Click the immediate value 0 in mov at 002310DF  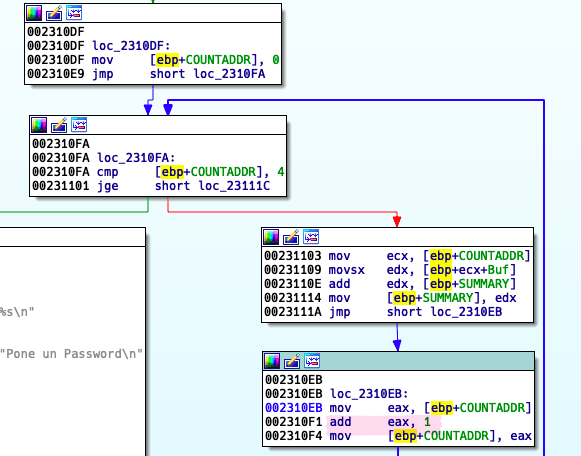(275, 60)
